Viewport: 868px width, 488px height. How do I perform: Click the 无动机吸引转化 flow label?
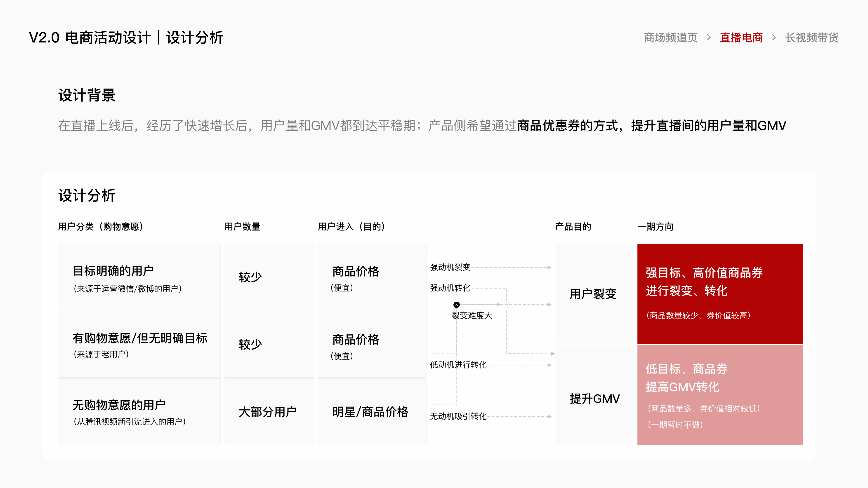click(458, 417)
